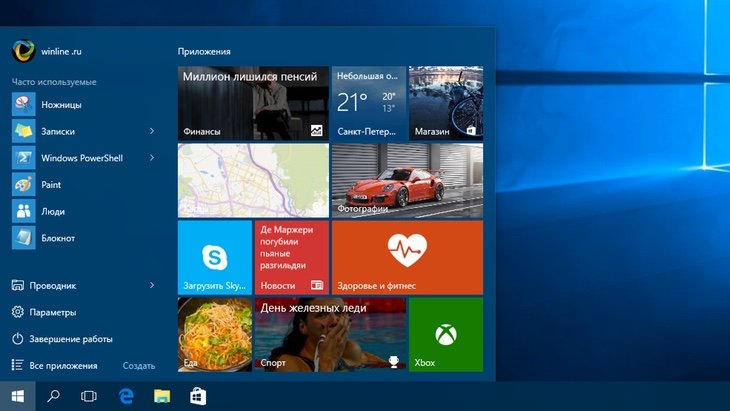Open the Ножницы snipping tool icon
Viewport: 730px width, 411px height.
(x=23, y=104)
